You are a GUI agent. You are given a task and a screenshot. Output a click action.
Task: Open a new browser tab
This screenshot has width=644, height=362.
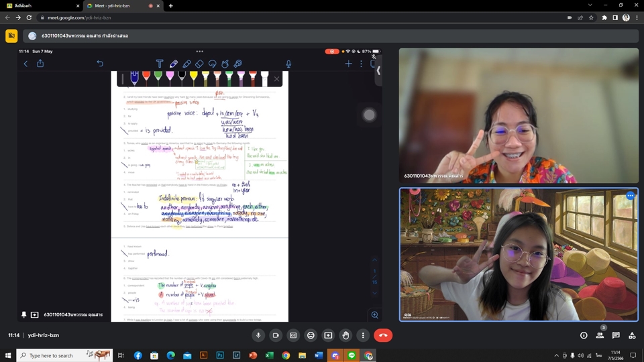pos(171,6)
